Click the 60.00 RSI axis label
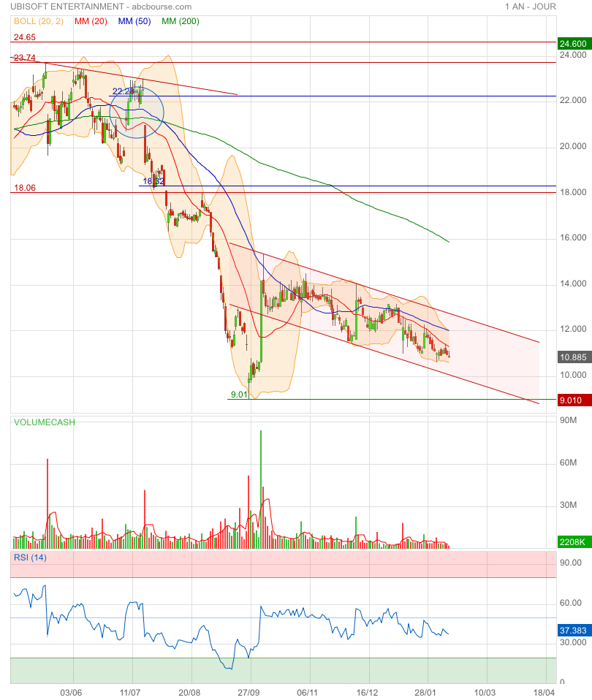This screenshot has width=592, height=700. 571,603
